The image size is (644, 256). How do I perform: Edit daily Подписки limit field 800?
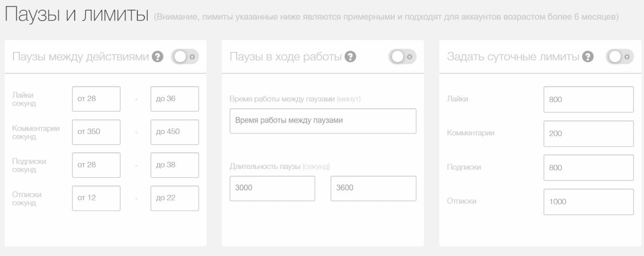[588, 167]
